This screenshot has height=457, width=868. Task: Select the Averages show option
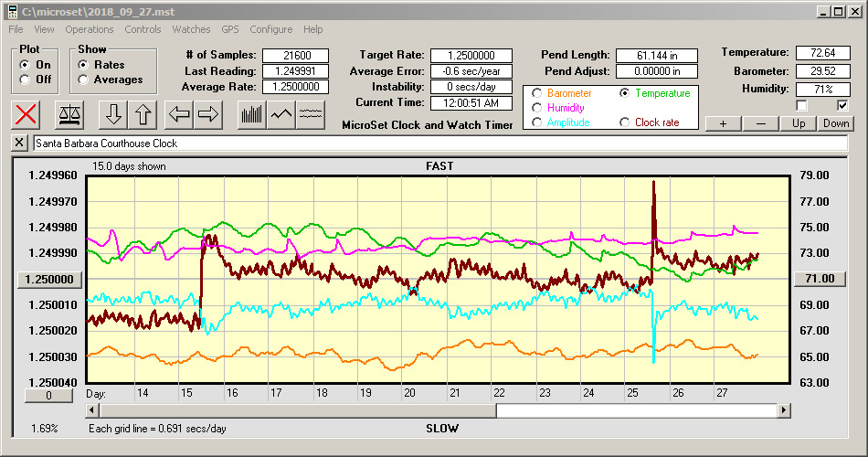pos(83,80)
